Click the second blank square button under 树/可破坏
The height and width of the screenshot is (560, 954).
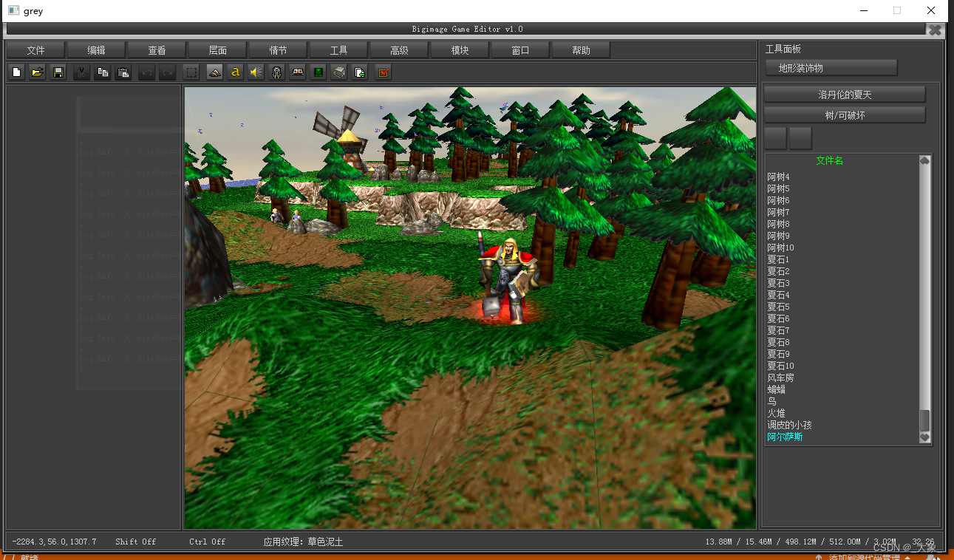click(x=800, y=138)
